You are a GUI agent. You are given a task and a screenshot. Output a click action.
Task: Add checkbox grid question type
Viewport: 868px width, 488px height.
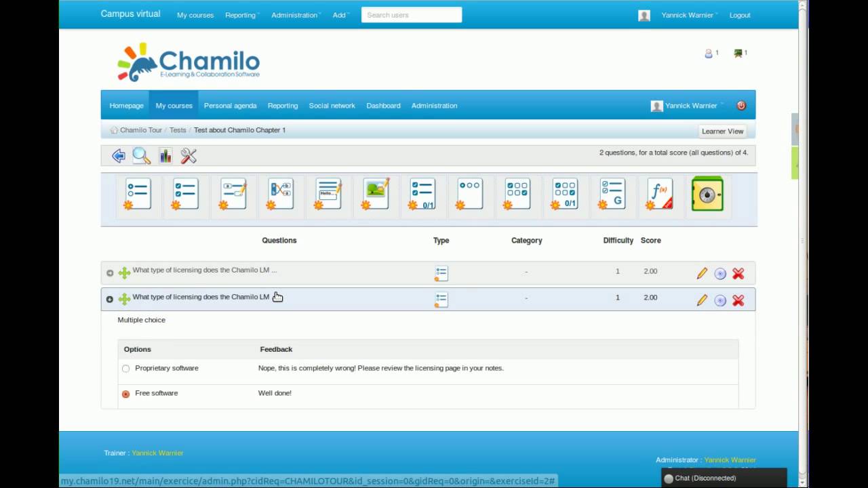pyautogui.click(x=517, y=194)
